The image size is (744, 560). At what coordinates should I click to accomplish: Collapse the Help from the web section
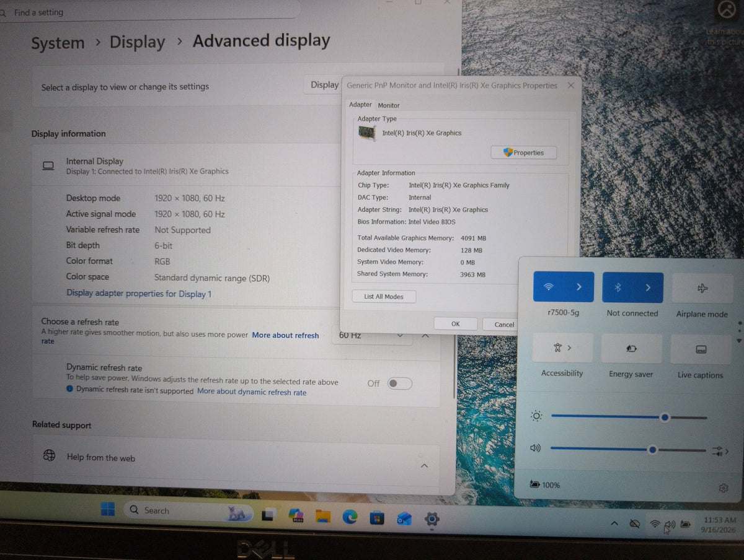(x=424, y=465)
